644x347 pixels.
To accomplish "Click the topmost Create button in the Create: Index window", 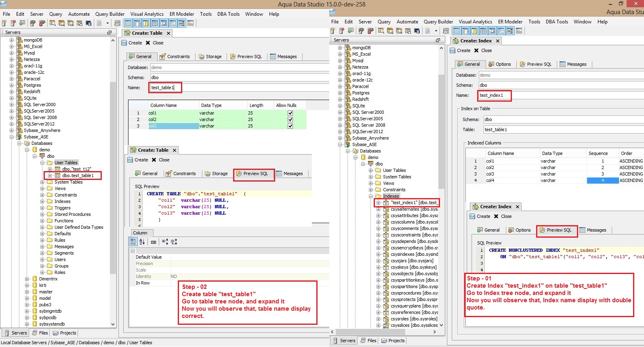I will pyautogui.click(x=460, y=50).
